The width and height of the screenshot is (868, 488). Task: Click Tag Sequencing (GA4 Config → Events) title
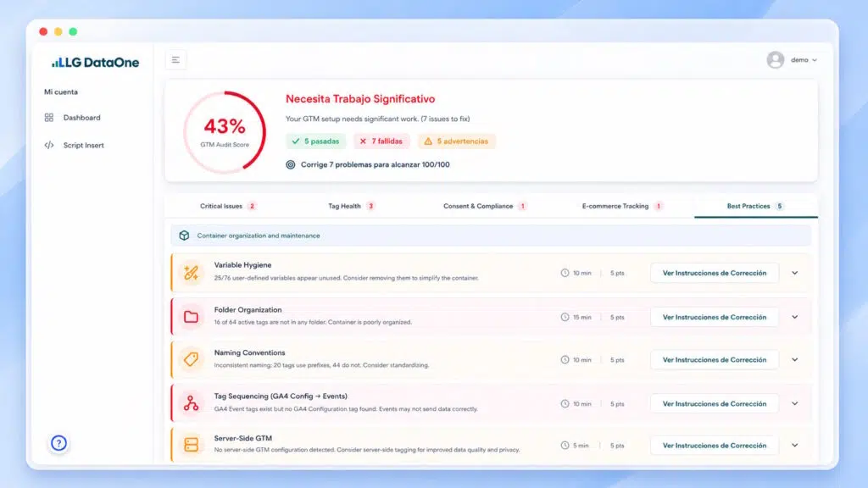[x=281, y=396]
